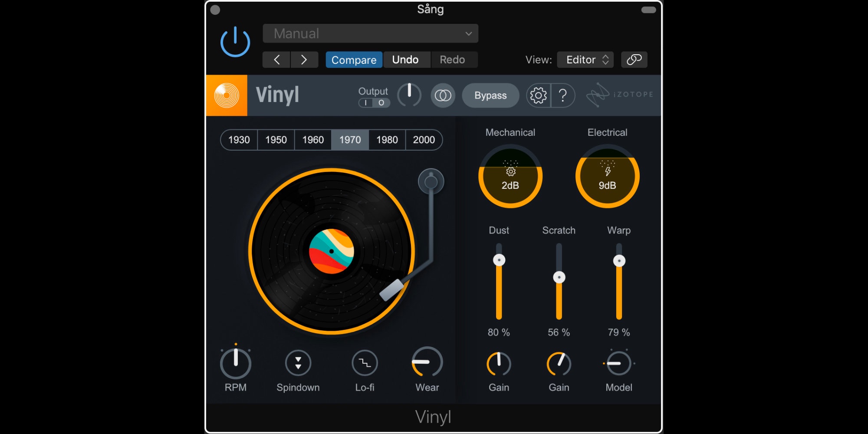Click the Dust Gain knob
The image size is (868, 434).
click(499, 364)
